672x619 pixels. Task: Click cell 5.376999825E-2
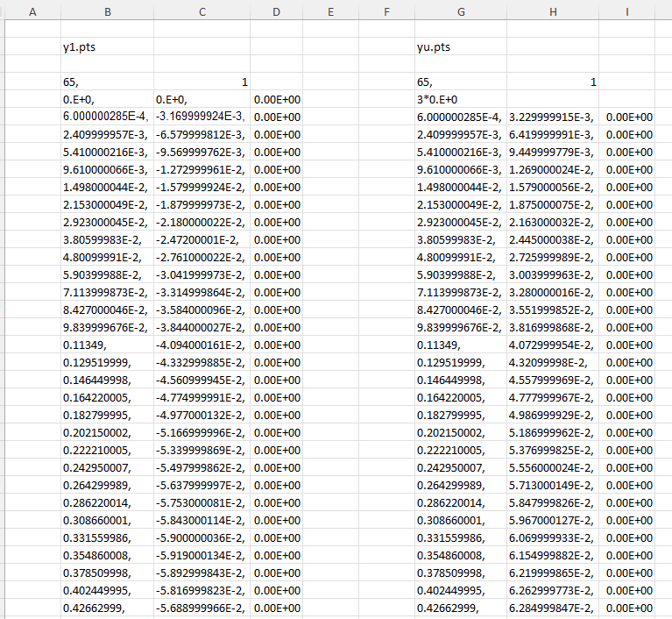pos(553,450)
